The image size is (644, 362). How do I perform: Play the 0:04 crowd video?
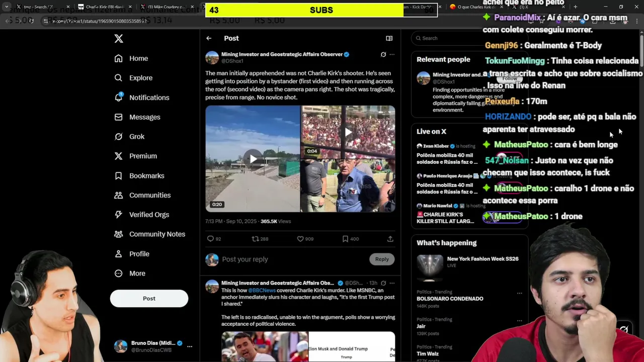[348, 132]
